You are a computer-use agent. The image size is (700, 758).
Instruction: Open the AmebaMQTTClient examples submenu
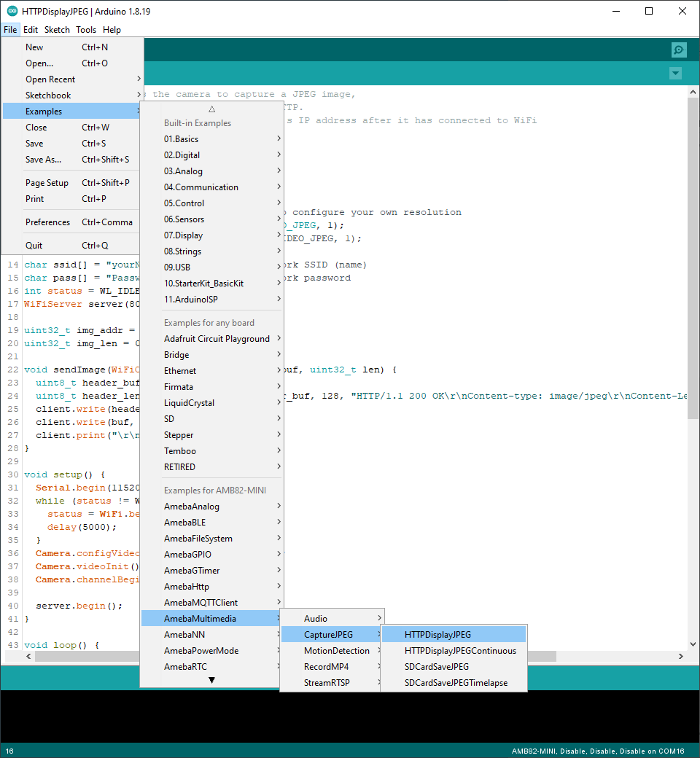click(x=212, y=602)
